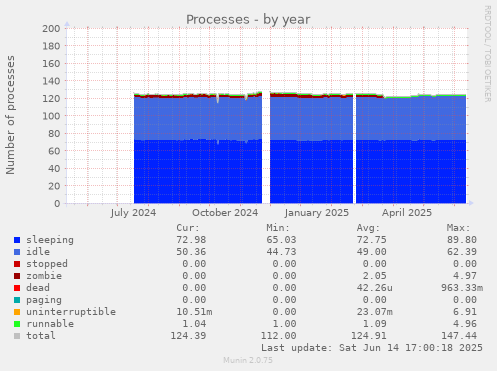Click the paging legend color swatch
This screenshot has height=371, width=497.
coord(17,300)
